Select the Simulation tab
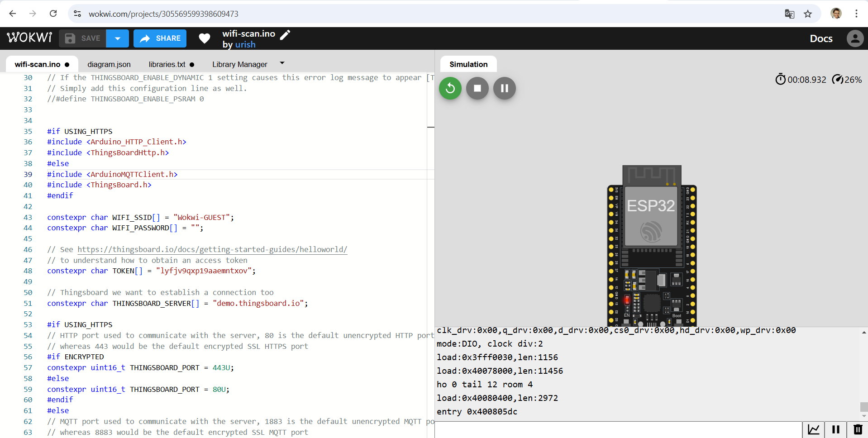 tap(468, 64)
